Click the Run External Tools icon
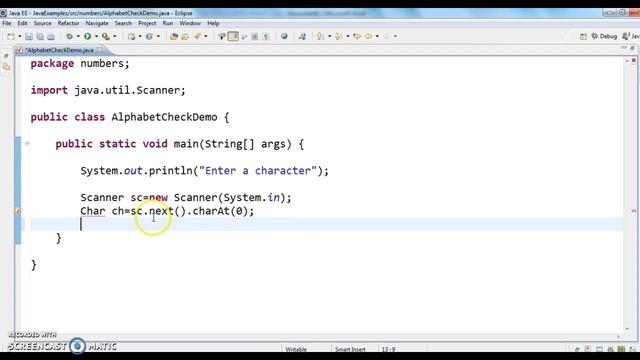This screenshot has height=360, width=640. click(106, 37)
